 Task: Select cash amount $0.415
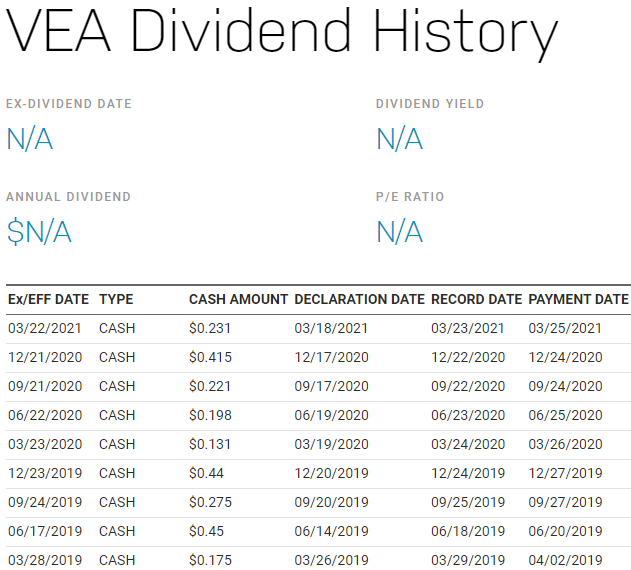tap(210, 357)
